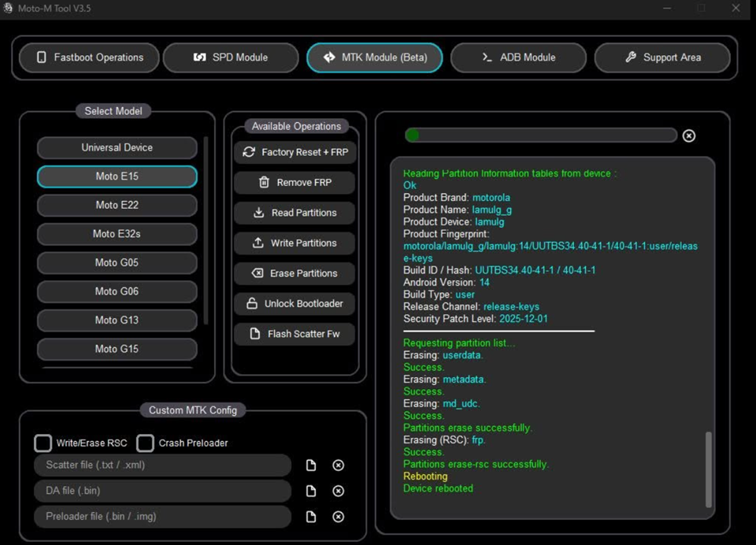Browse for a Scatter file
This screenshot has height=545, width=756.
click(311, 465)
